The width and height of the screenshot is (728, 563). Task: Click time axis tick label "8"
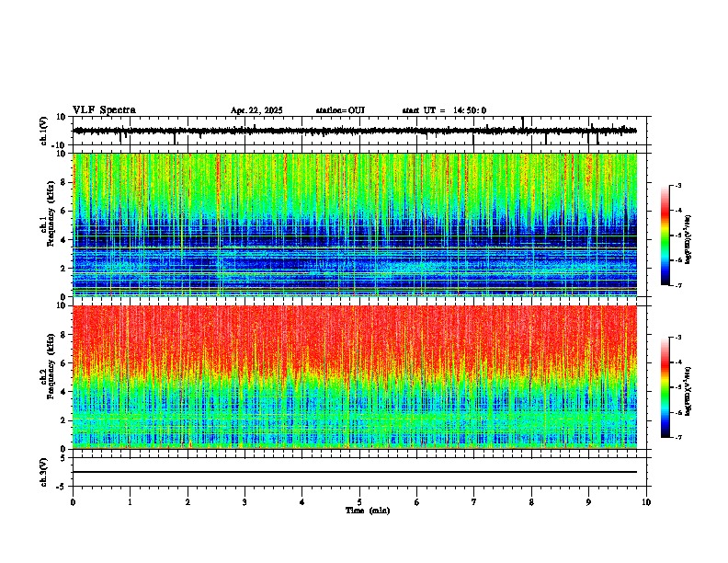(x=531, y=502)
